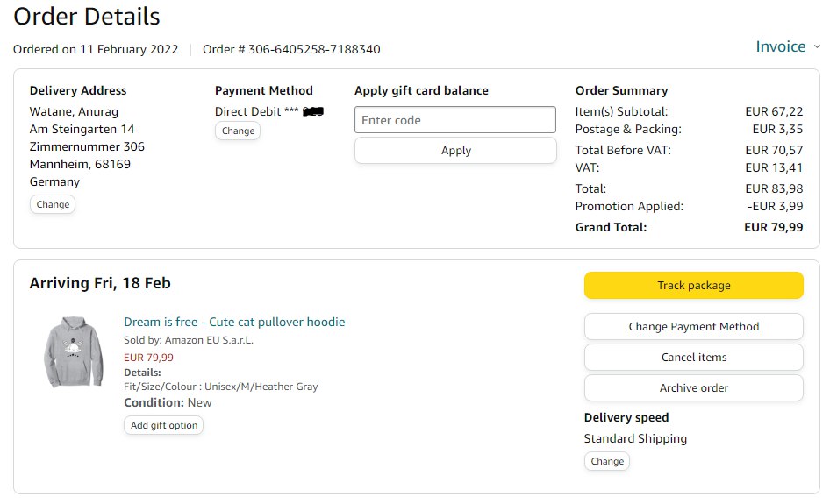Click the Grand Total amount in Order Summary
The image size is (837, 504).
(x=773, y=227)
